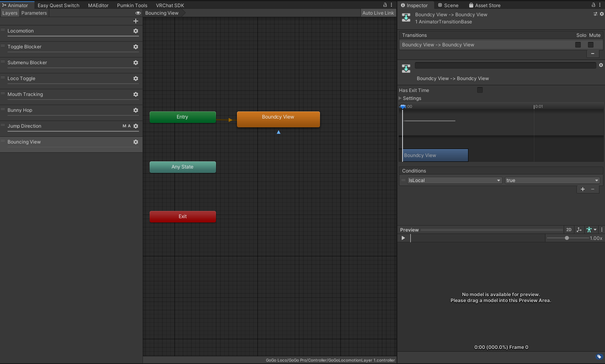This screenshot has width=605, height=364.
Task: Toggle 2D mode in Preview
Action: [569, 230]
